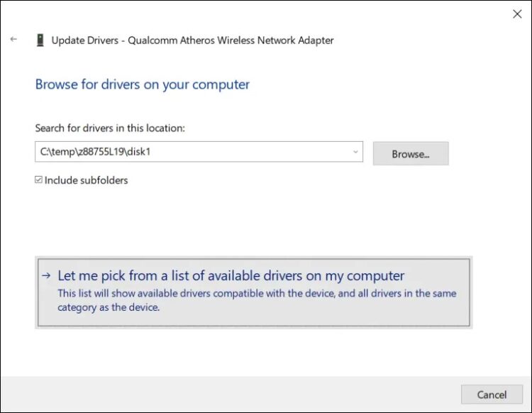532x413 pixels.
Task: Place cursor after disk1 in path box
Action: (151, 152)
